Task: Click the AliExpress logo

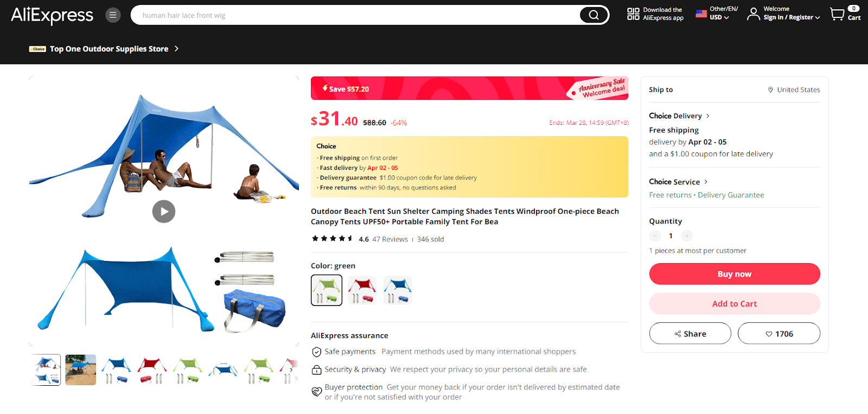Action: 52,15
